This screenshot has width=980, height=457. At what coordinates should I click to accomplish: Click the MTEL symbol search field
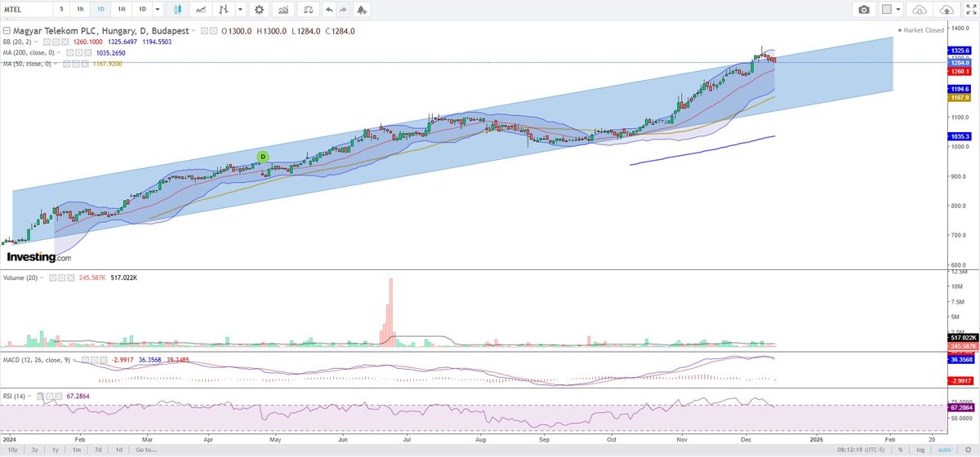coord(26,10)
